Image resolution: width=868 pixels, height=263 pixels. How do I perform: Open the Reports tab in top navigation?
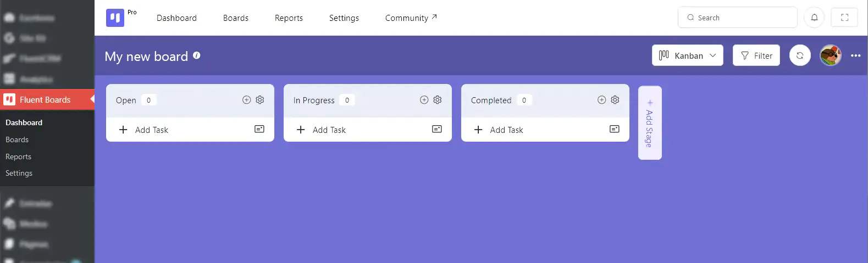(289, 18)
